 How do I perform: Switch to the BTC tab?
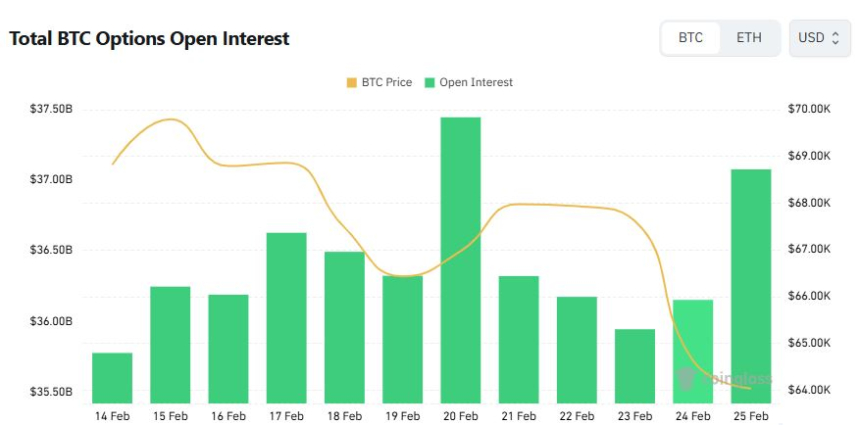[690, 38]
